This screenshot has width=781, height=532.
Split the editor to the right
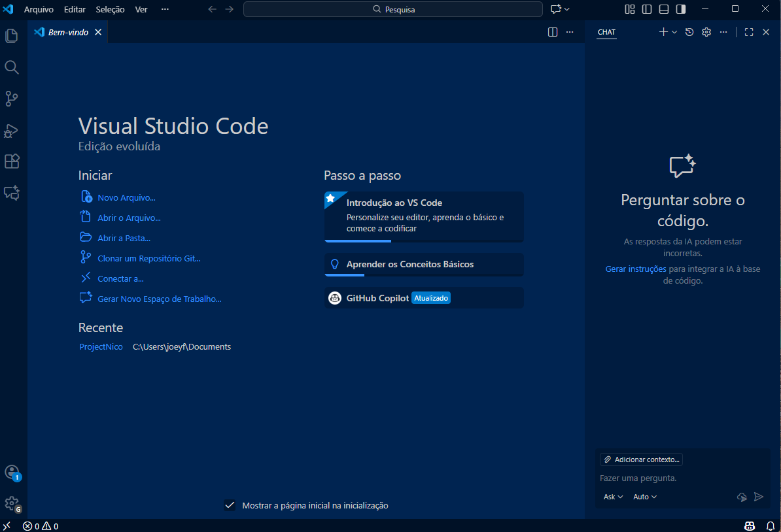coord(552,32)
